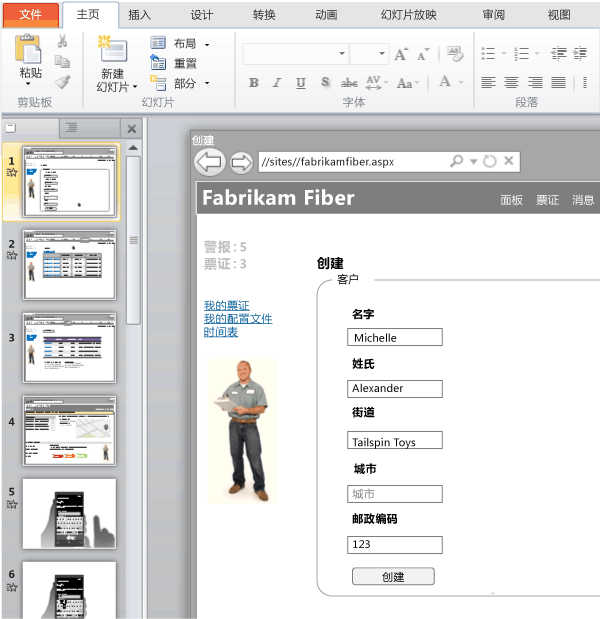Viewport: 600px width, 619px height.
Task: Open the font size combo box
Action: [x=369, y=54]
